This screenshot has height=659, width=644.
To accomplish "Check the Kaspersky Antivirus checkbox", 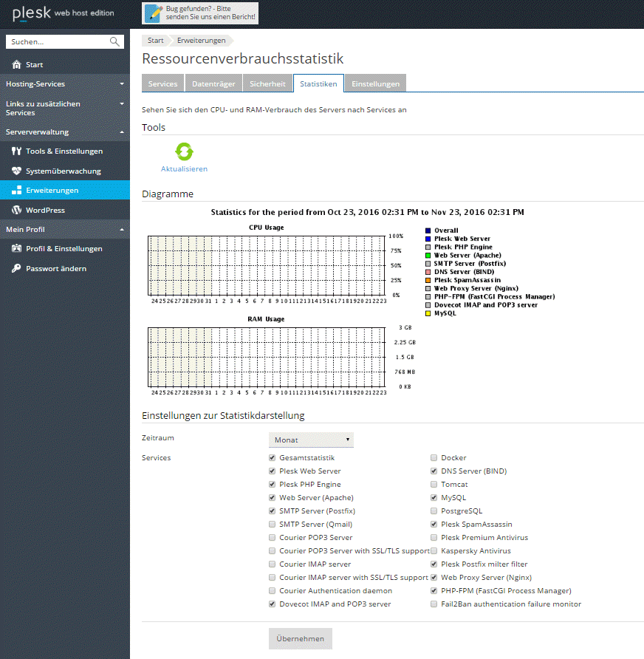I will pos(434,550).
